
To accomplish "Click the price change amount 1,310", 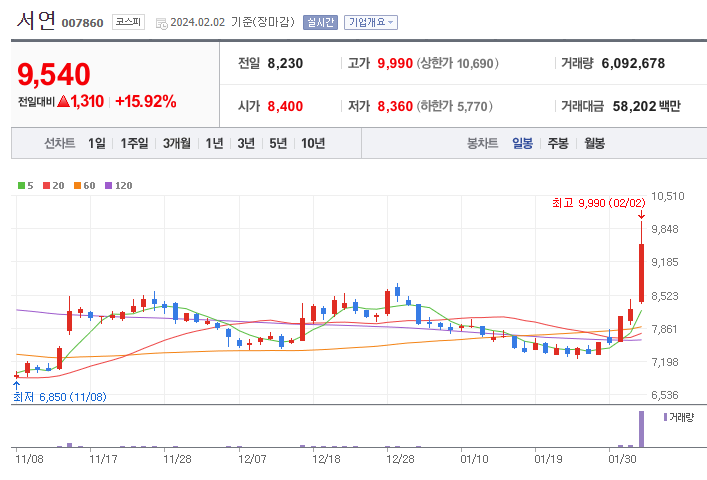I will [87, 101].
